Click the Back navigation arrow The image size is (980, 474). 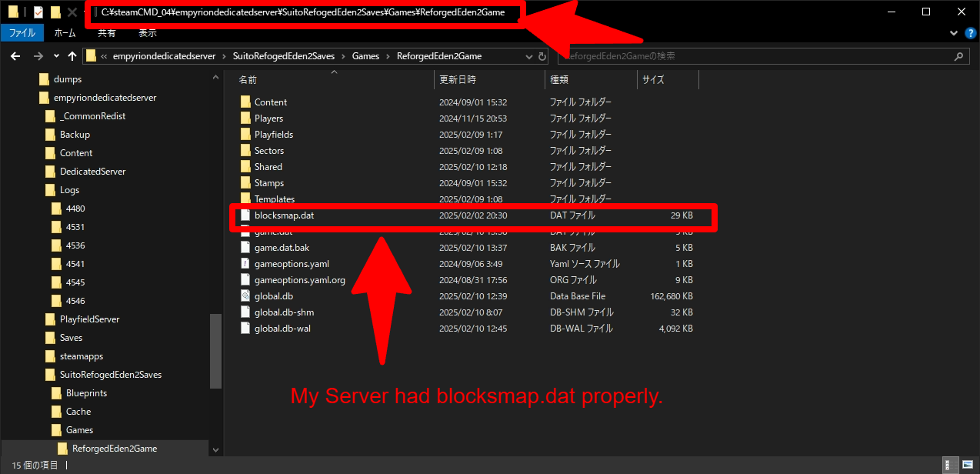(15, 56)
